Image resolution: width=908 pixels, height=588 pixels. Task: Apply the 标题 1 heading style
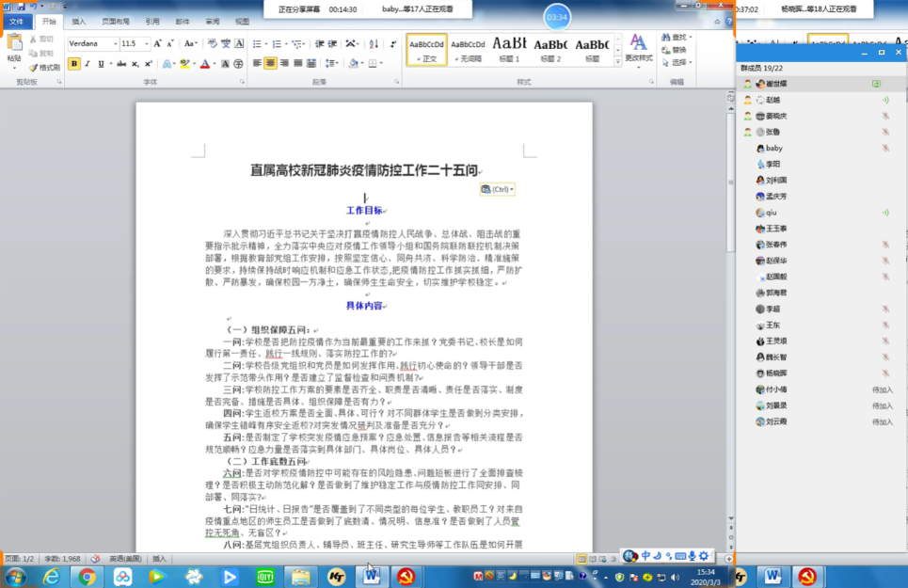(509, 49)
